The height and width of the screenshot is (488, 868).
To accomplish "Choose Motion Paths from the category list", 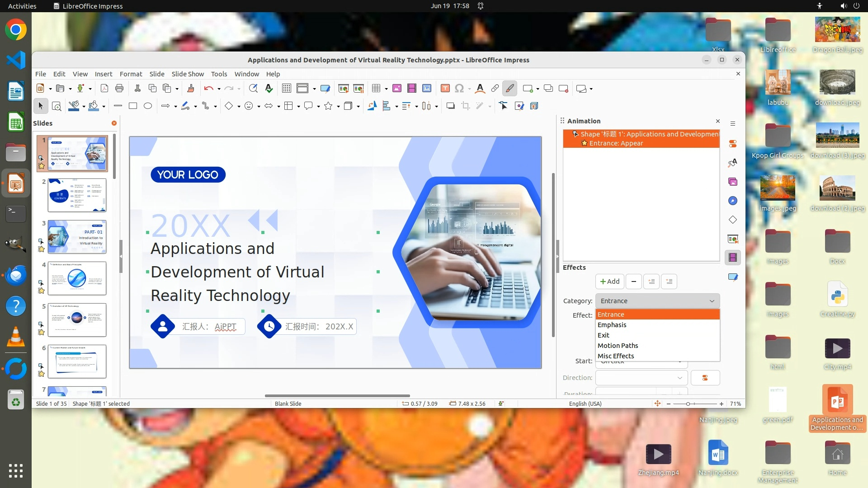I will coord(618,346).
